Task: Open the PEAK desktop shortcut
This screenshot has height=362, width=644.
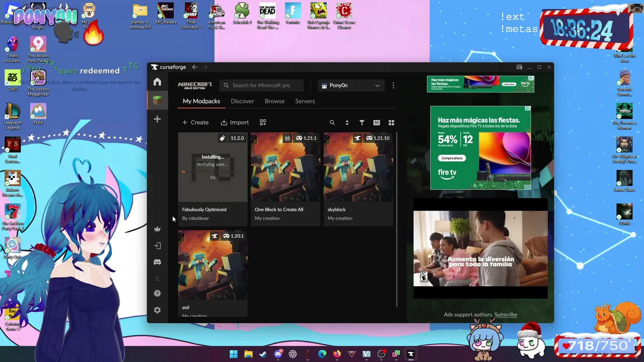Action: point(38,114)
